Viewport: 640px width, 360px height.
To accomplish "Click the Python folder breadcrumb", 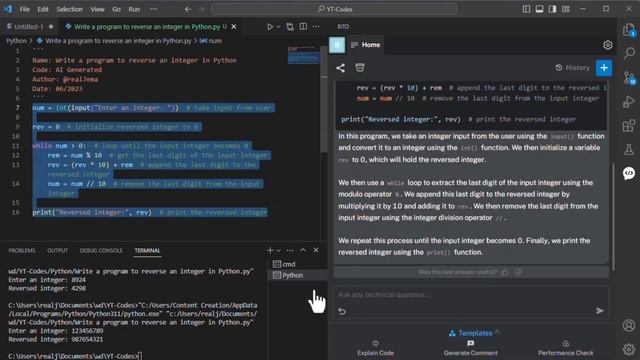I will tap(16, 41).
